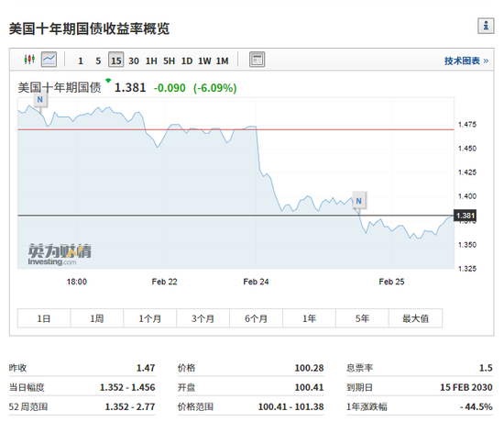
Task: Select the 30 minute interval
Action: 134,61
